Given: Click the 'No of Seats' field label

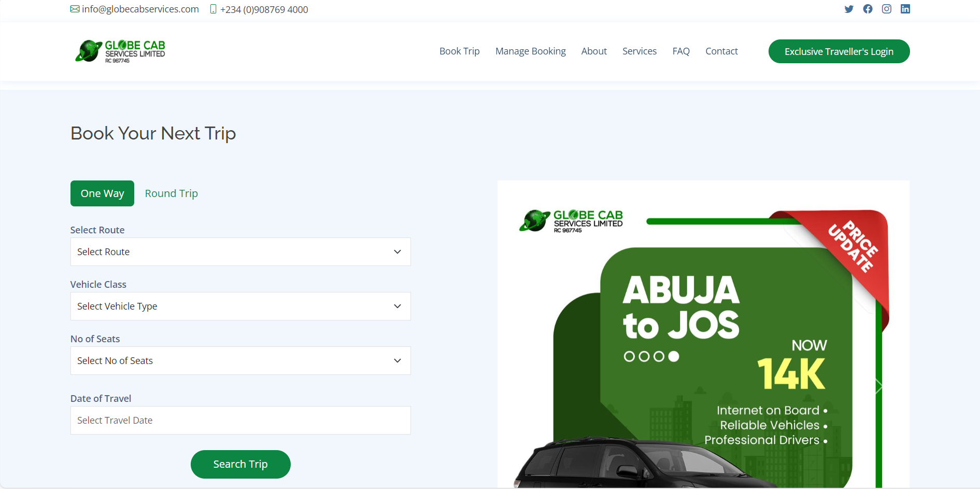Looking at the screenshot, I should [95, 339].
